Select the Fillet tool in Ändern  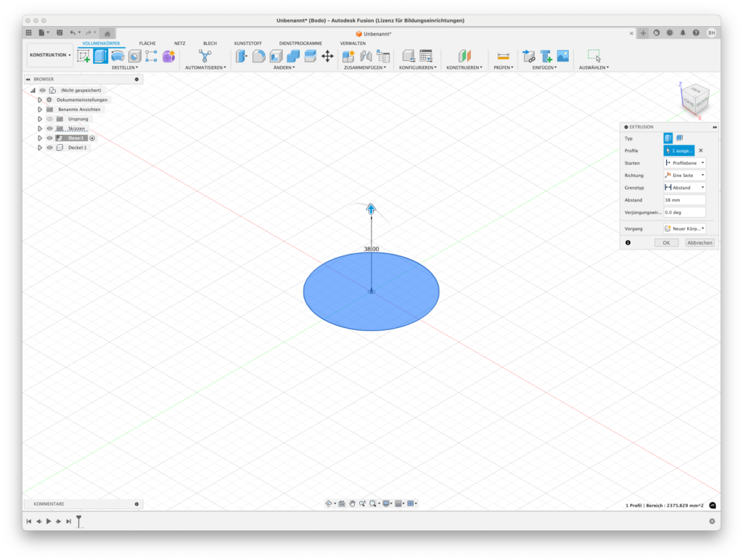tap(259, 56)
